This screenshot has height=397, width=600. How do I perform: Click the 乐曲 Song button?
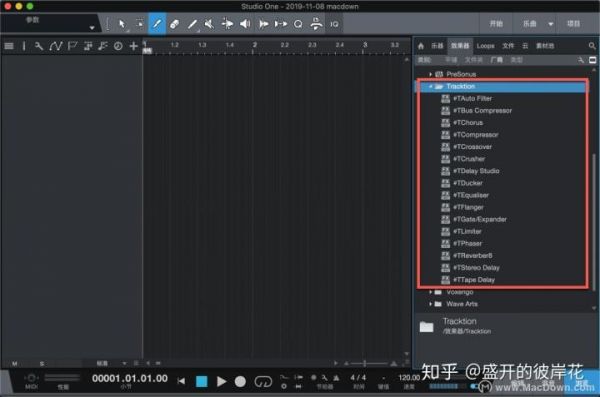(530, 24)
